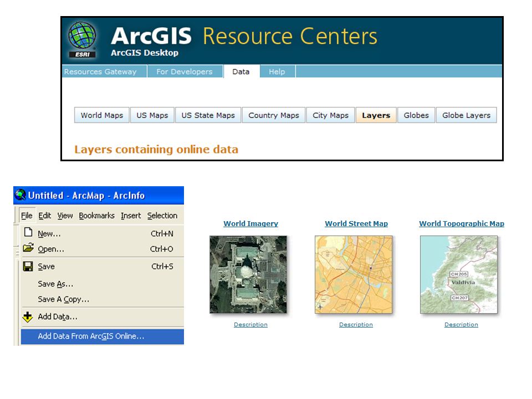
Task: Click the US State Maps button
Action: [x=208, y=115]
